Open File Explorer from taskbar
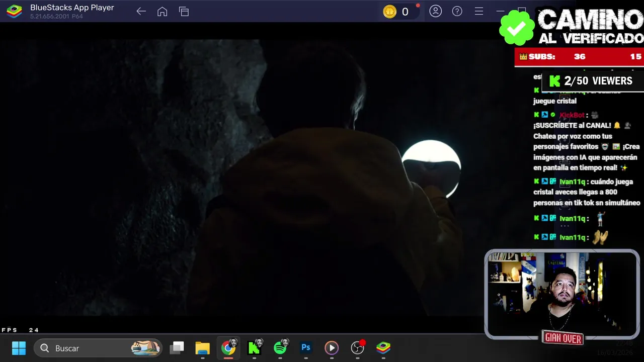 pyautogui.click(x=202, y=348)
